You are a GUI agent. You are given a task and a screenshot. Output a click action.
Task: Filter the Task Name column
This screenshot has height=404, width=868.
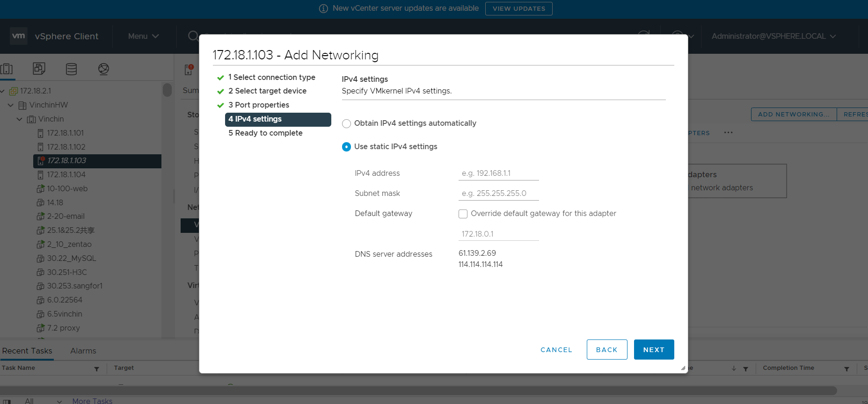click(97, 369)
